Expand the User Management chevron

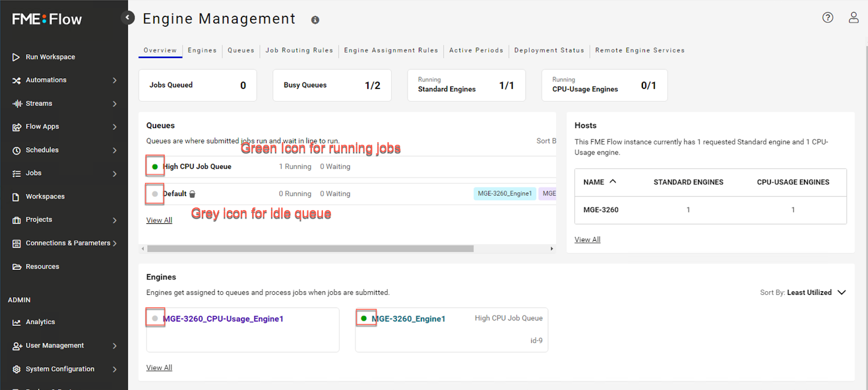[x=114, y=346]
